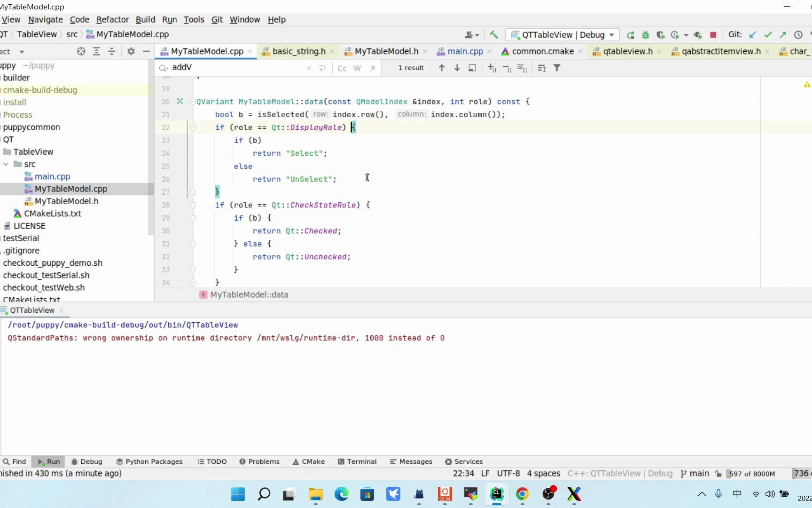Toggle Regex search option
Image resolution: width=812 pixels, height=508 pixels.
click(372, 68)
